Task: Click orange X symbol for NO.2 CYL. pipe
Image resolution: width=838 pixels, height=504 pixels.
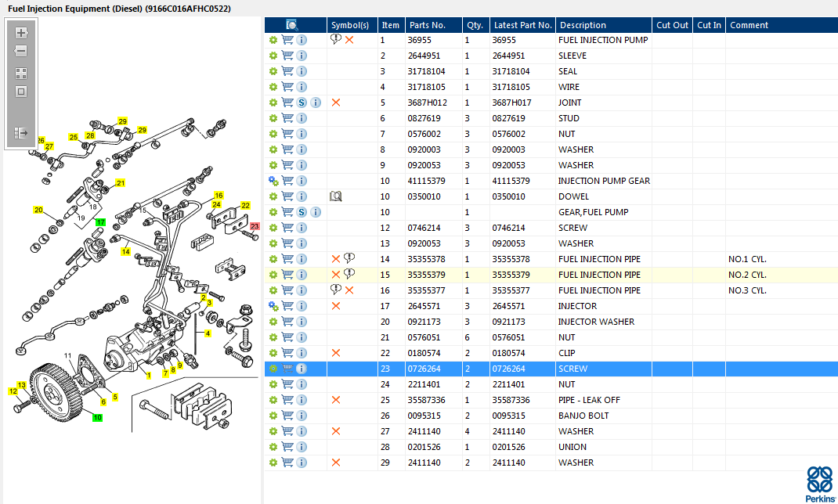Action: [336, 275]
